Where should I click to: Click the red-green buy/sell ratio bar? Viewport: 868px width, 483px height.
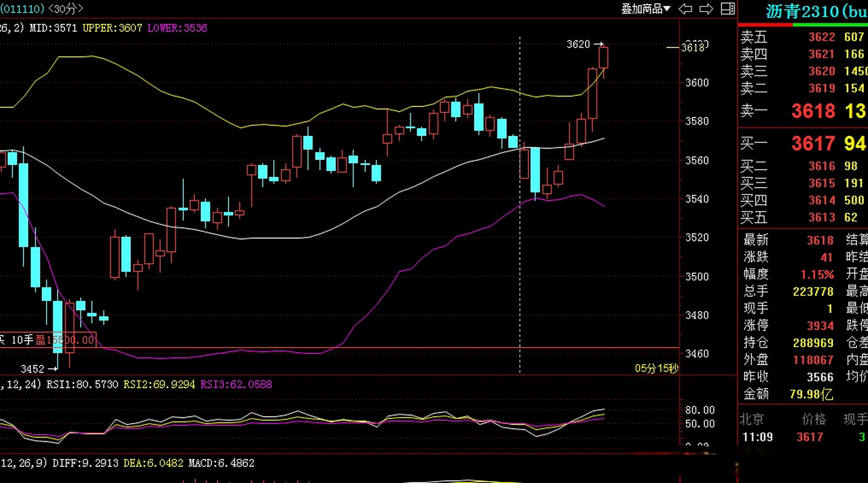[802, 25]
